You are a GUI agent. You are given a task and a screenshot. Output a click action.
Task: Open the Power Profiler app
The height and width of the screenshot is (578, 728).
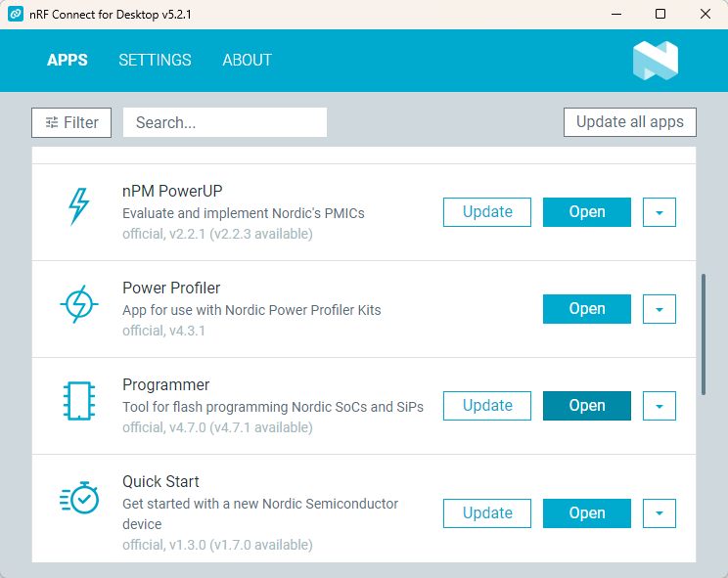(x=587, y=309)
